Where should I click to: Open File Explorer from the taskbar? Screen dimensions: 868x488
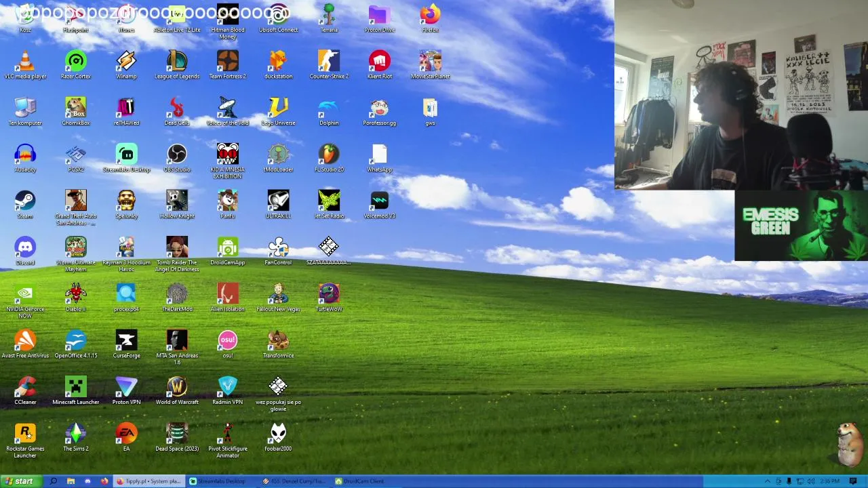point(71,481)
